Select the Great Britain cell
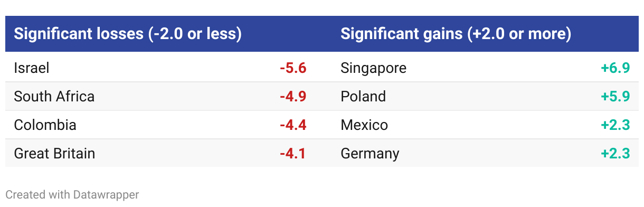The width and height of the screenshot is (644, 207). 55,154
